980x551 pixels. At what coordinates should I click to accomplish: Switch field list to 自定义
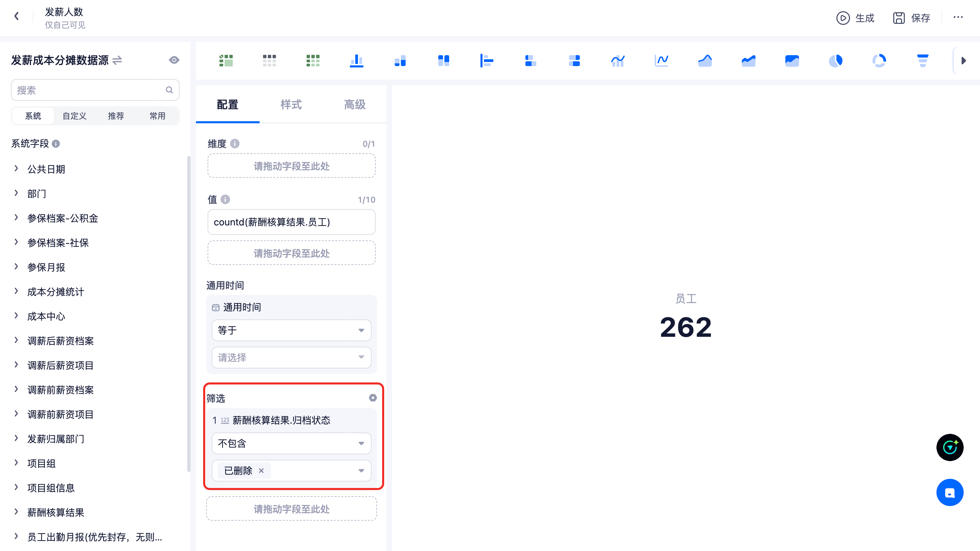(75, 116)
